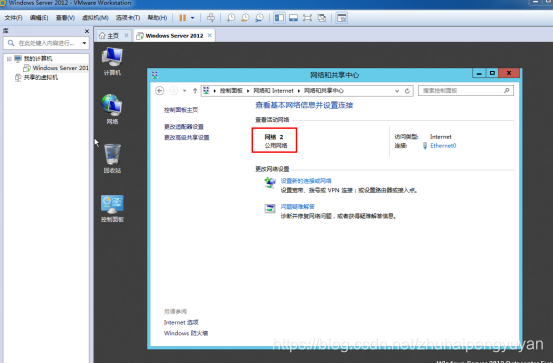Revert to the previous snapshot

pyautogui.click(x=245, y=17)
